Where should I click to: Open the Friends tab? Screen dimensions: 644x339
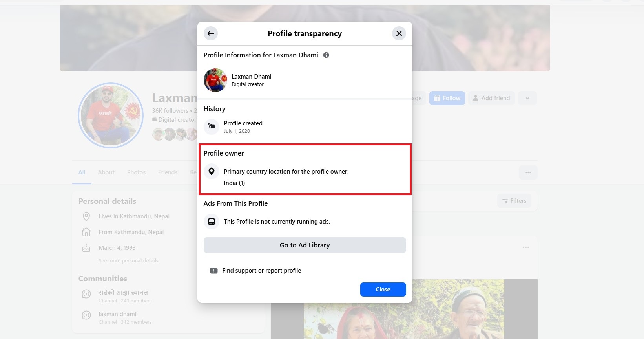[168, 172]
